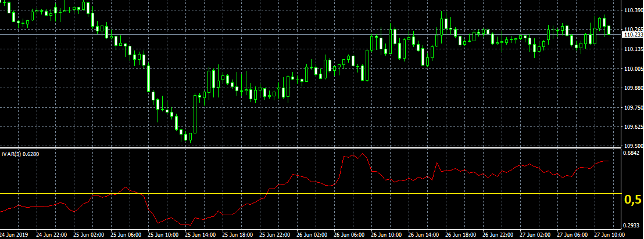Click the iVAR(5) 0.6280 indicator label
The height and width of the screenshot is (239, 644).
(x=20, y=154)
